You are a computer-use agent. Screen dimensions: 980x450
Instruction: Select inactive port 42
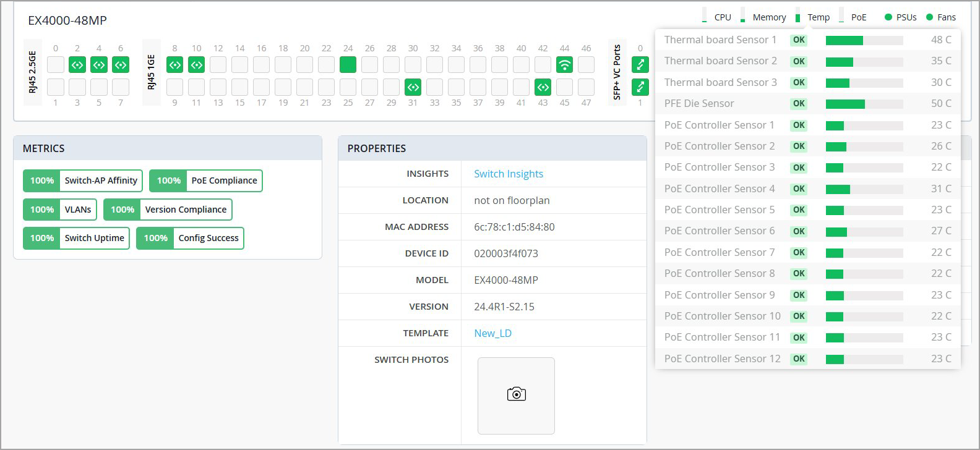point(543,64)
